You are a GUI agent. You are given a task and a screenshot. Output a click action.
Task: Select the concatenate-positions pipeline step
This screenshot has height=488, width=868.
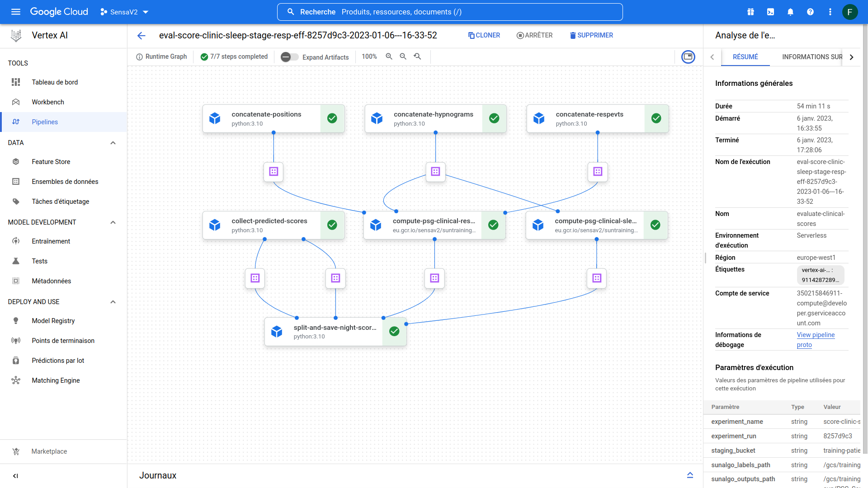tap(274, 118)
